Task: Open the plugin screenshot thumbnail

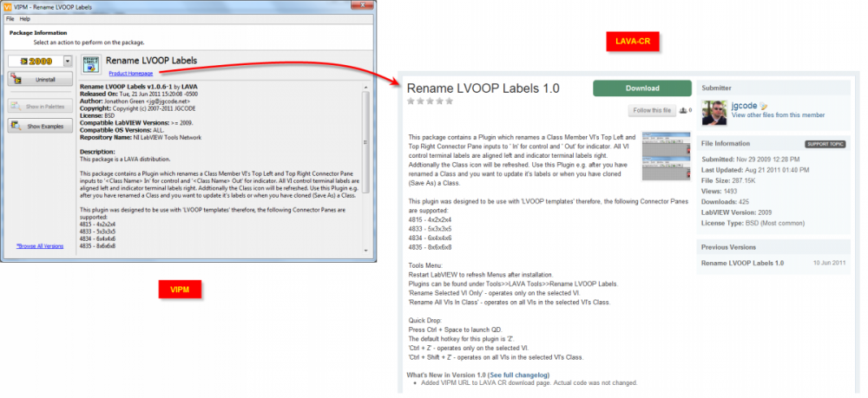Action: coord(666,156)
